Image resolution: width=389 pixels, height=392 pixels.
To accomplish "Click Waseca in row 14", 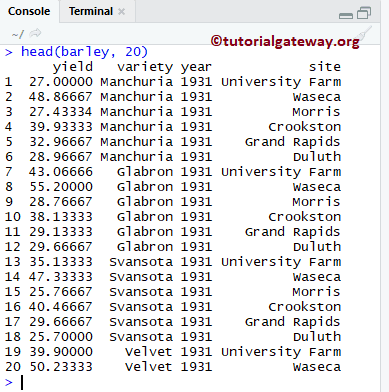I will [317, 277].
